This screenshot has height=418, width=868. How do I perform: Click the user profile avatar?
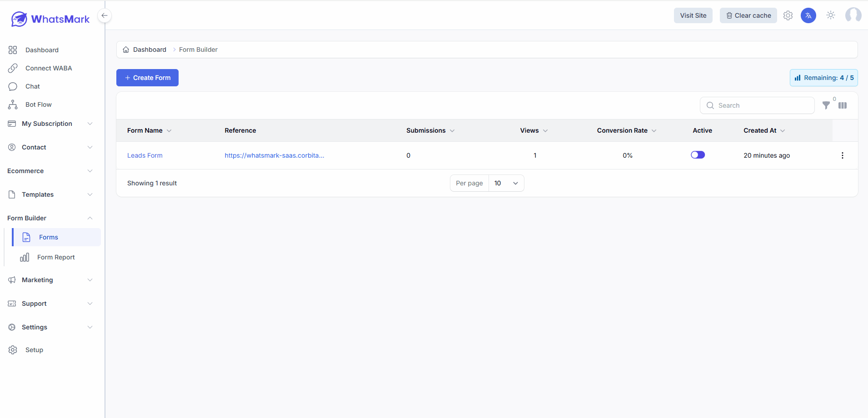(853, 15)
